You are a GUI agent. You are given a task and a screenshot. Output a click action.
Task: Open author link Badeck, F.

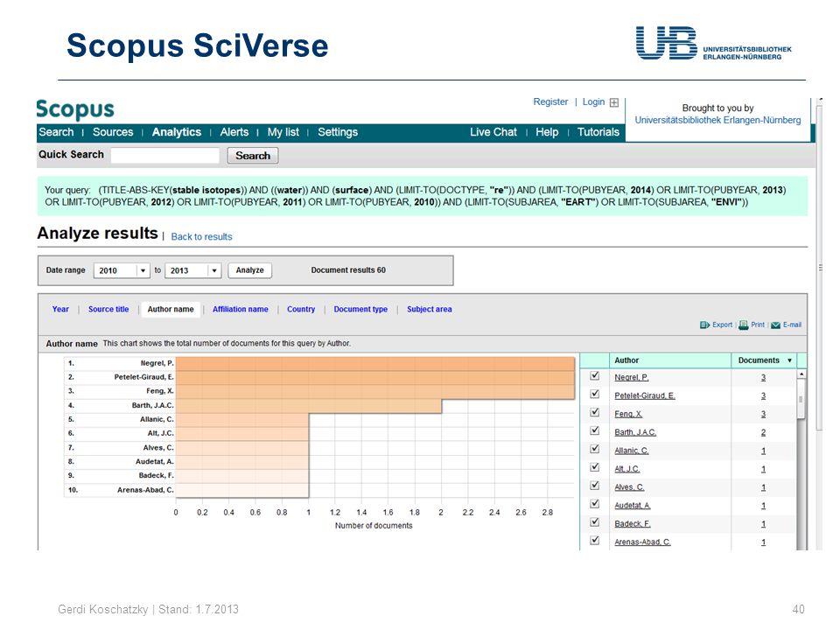[x=633, y=524]
